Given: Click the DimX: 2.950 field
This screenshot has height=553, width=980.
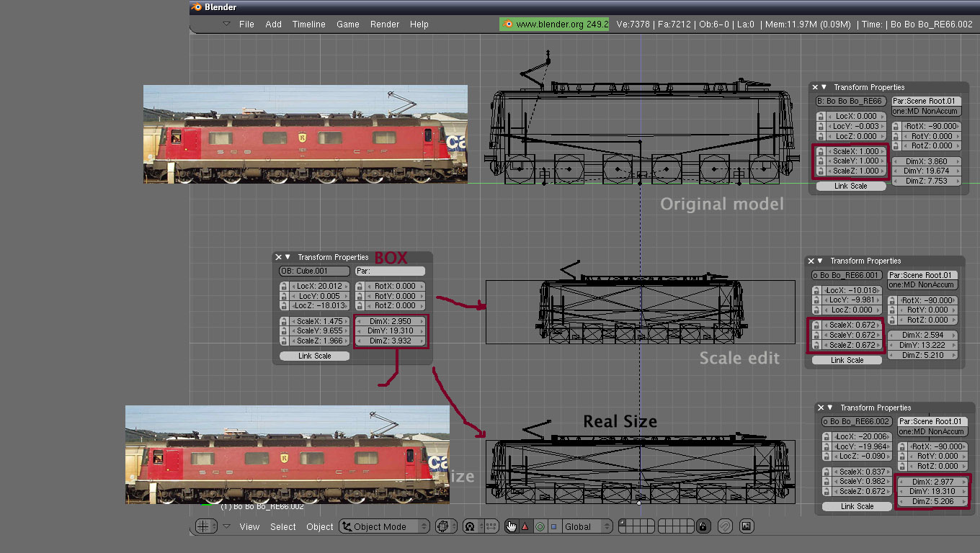Looking at the screenshot, I should tap(392, 321).
